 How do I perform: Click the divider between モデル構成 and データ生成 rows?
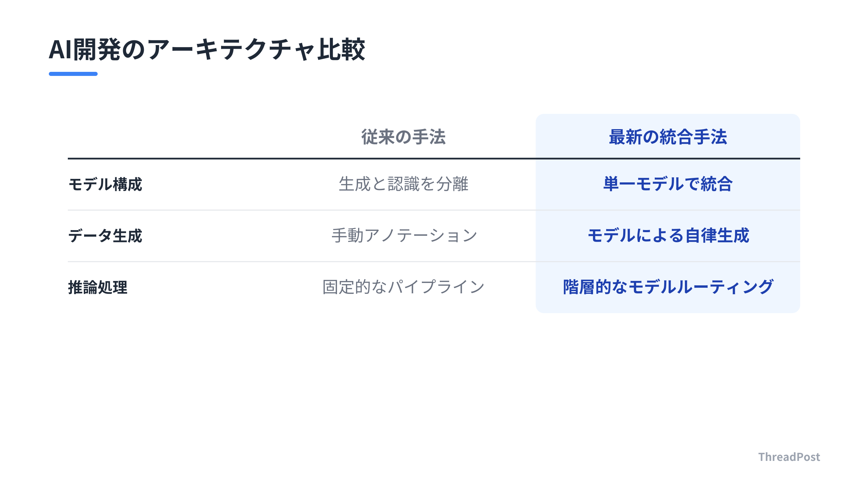pos(434,210)
